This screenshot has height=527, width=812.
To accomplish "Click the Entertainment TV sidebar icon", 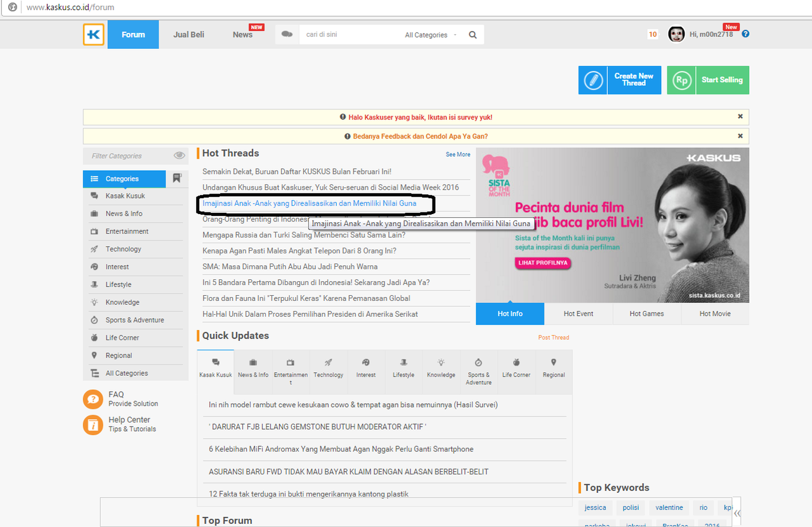I will [95, 232].
